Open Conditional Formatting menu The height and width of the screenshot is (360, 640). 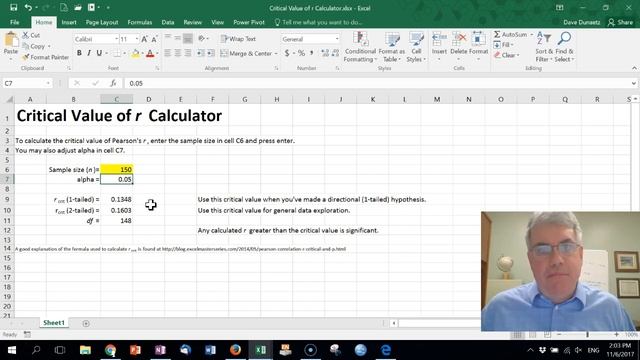360,47
